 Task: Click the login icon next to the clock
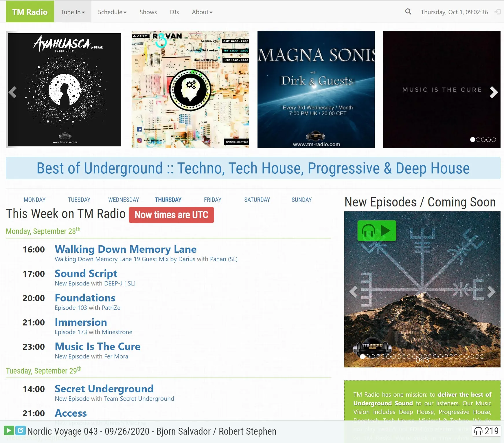pyautogui.click(x=498, y=12)
